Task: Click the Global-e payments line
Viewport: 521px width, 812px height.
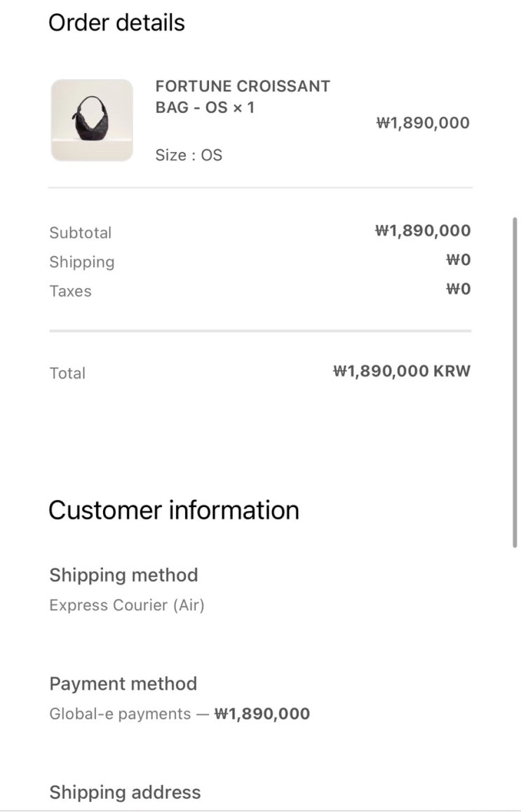Action: pos(180,714)
